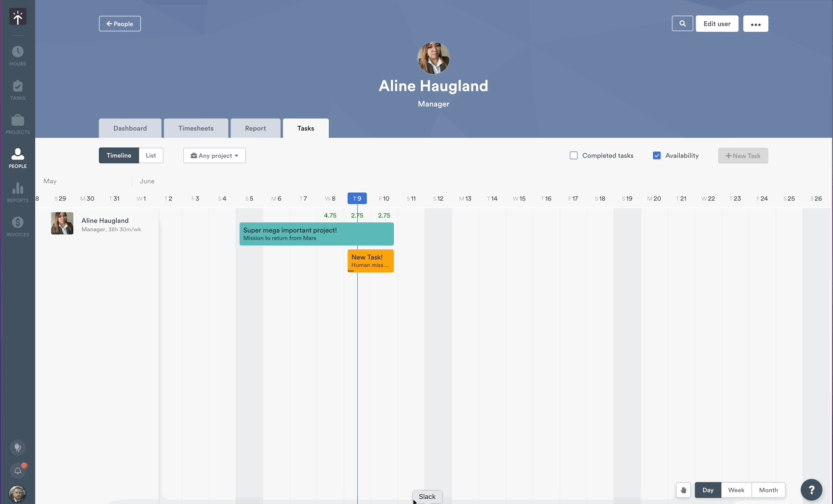Viewport: 833px width, 504px height.
Task: Switch to the Timesheets tab
Action: point(196,128)
